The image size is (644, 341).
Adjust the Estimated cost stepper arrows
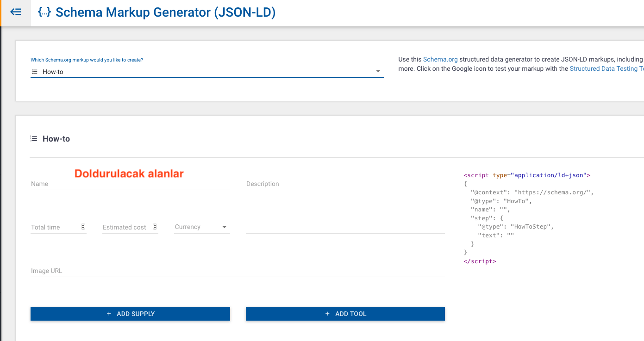click(x=155, y=227)
